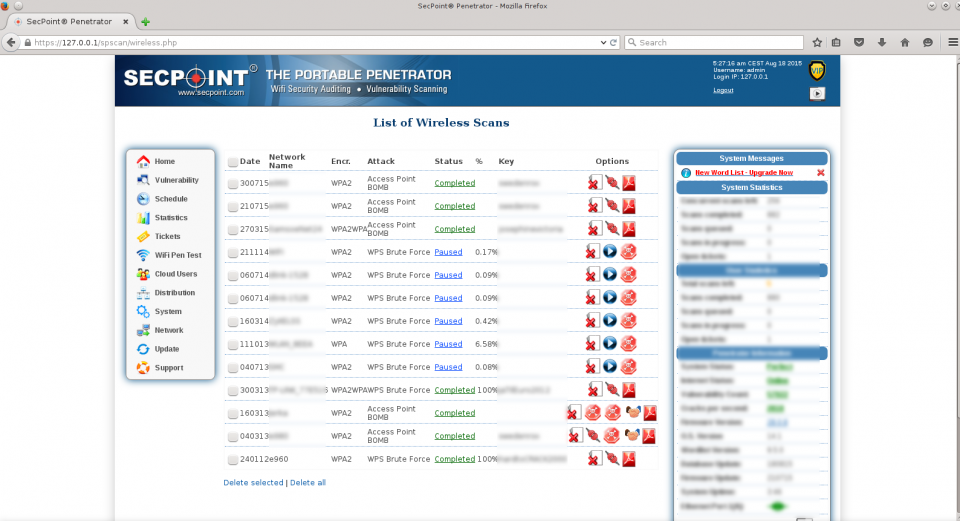
Task: Open WiFi Pen Test in sidebar
Action: click(x=177, y=255)
